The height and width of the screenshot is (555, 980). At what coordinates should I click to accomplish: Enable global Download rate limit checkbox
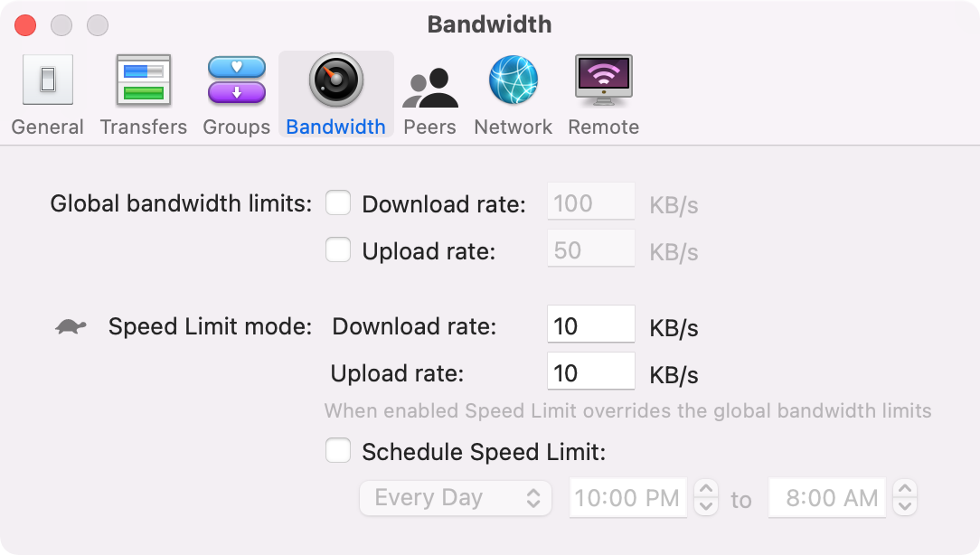tap(338, 203)
